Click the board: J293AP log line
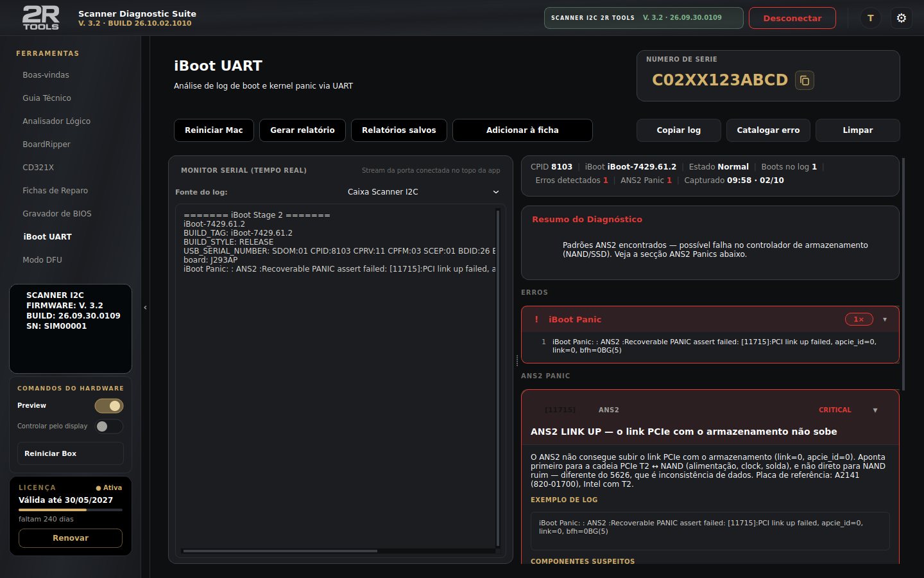924x578 pixels. [x=210, y=260]
